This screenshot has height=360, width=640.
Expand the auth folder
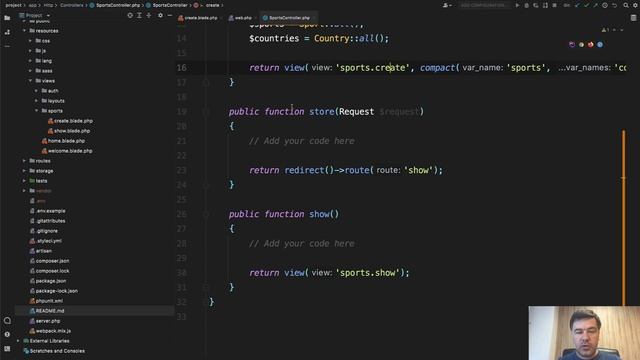point(36,91)
